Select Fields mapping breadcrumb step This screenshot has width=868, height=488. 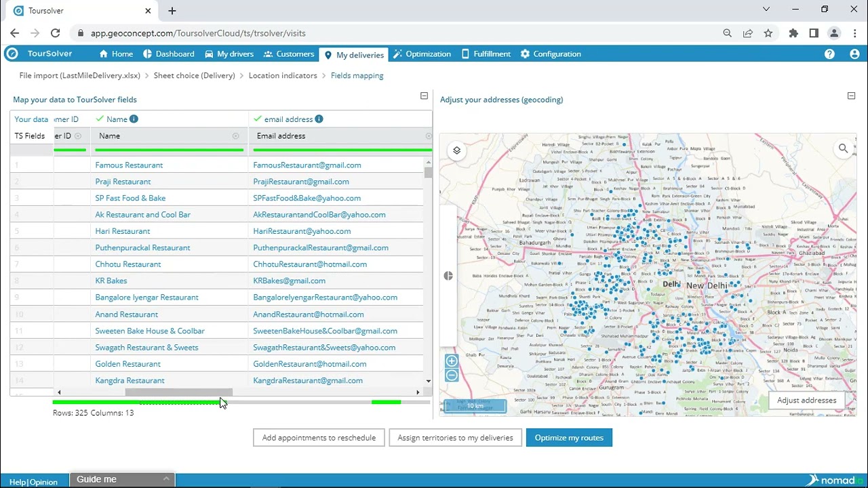[x=357, y=76]
